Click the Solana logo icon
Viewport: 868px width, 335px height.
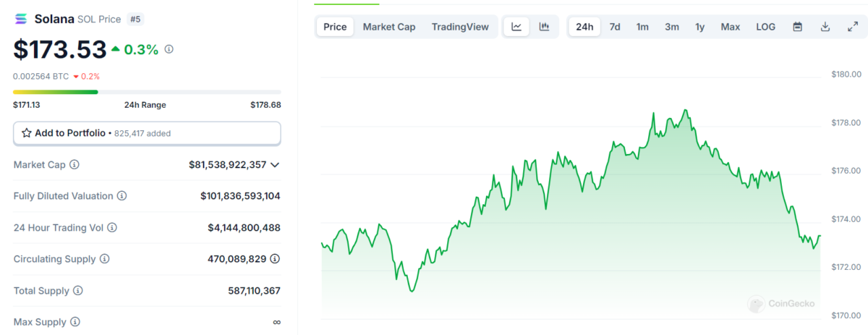click(x=21, y=20)
